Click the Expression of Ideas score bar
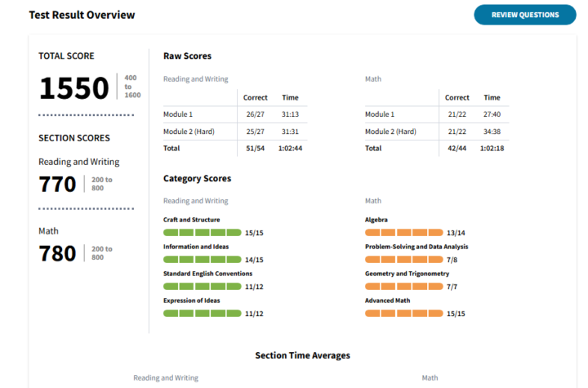The width and height of the screenshot is (588, 388). pyautogui.click(x=203, y=314)
